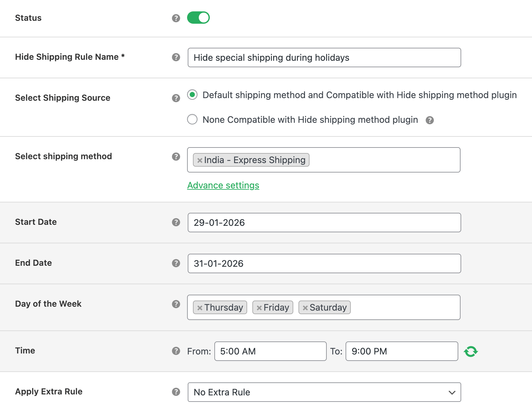Select Default shipping method radio option
The height and width of the screenshot is (410, 532).
192,95
